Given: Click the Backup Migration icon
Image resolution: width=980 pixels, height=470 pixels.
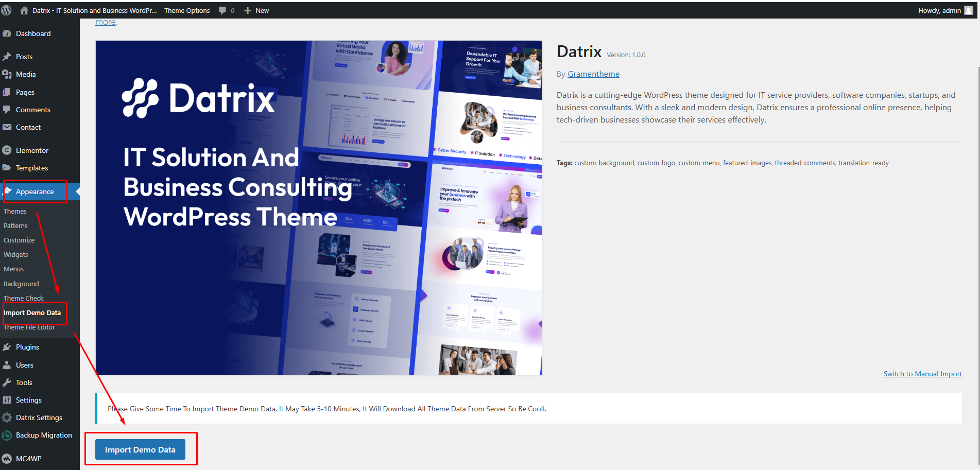Looking at the screenshot, I should [7, 435].
